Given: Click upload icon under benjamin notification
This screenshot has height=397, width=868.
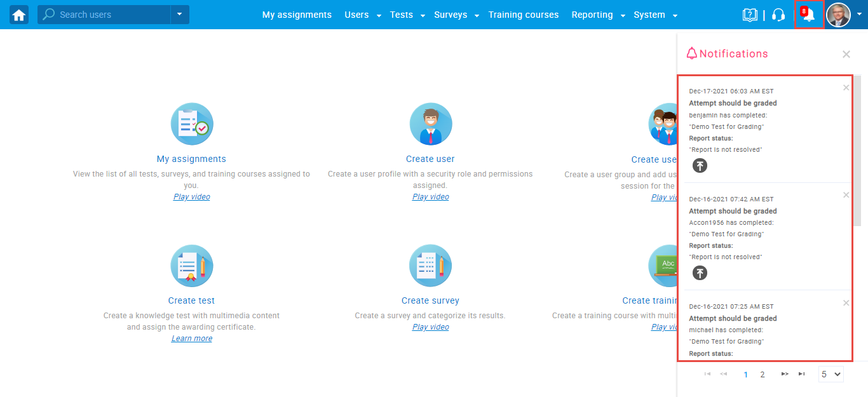Looking at the screenshot, I should (700, 166).
